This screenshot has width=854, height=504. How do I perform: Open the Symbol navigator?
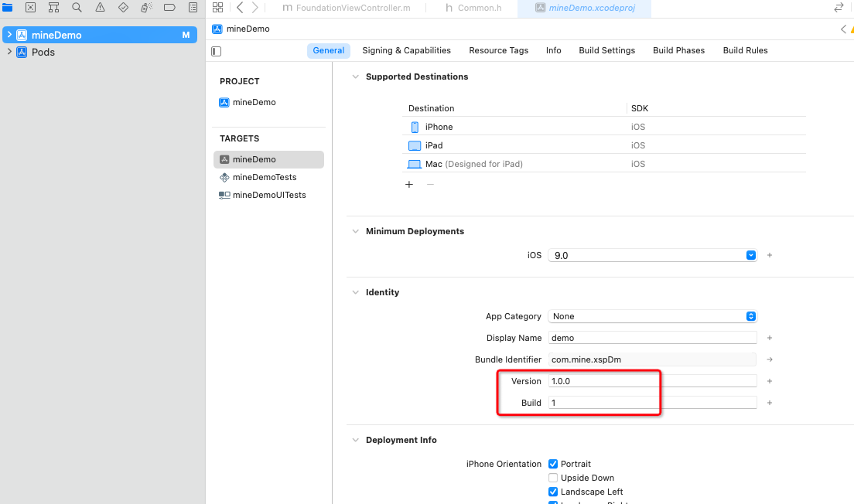[x=53, y=7]
